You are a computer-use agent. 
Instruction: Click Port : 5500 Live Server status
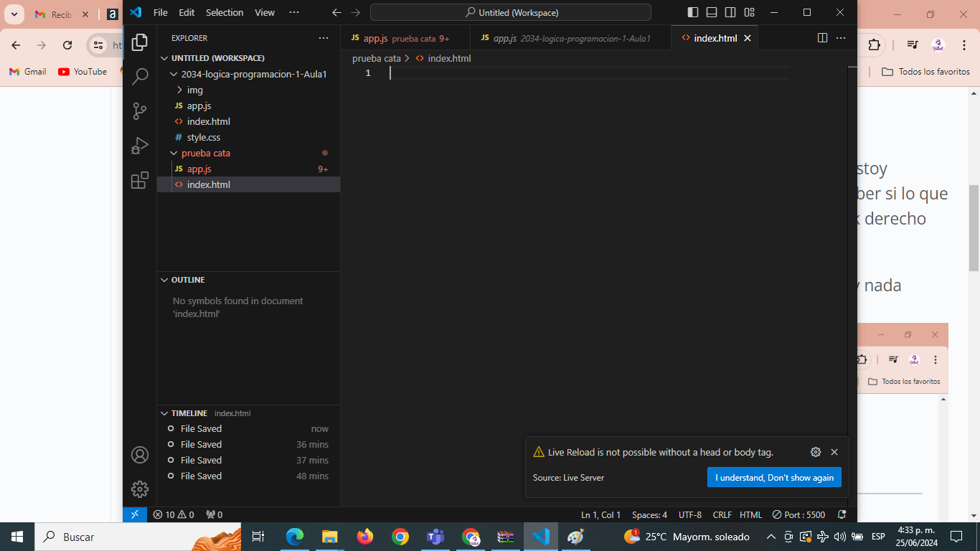pyautogui.click(x=798, y=514)
